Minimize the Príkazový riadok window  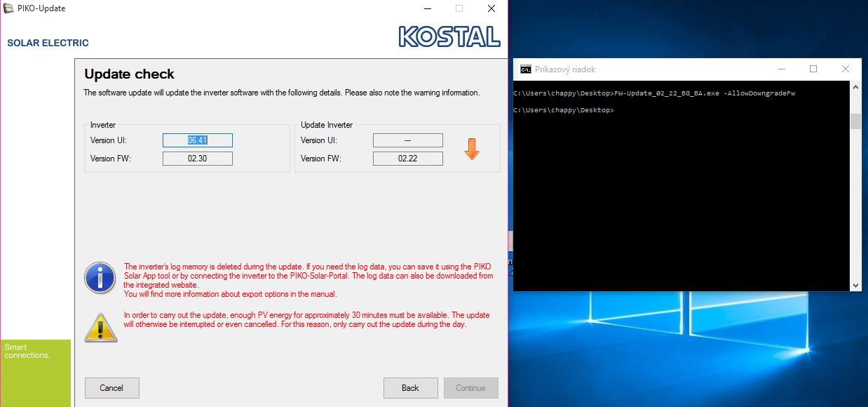(x=781, y=69)
